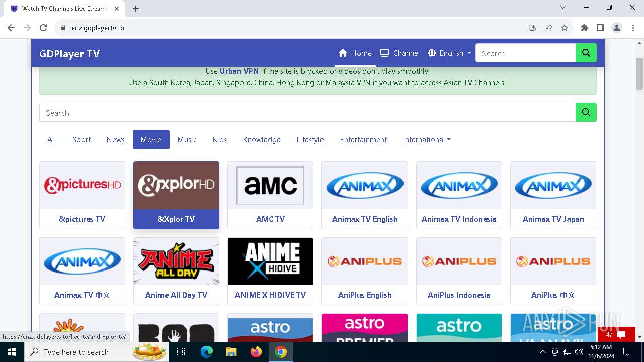Open AniPlus 中文 channel link
This screenshot has width=644, height=362.
553,295
